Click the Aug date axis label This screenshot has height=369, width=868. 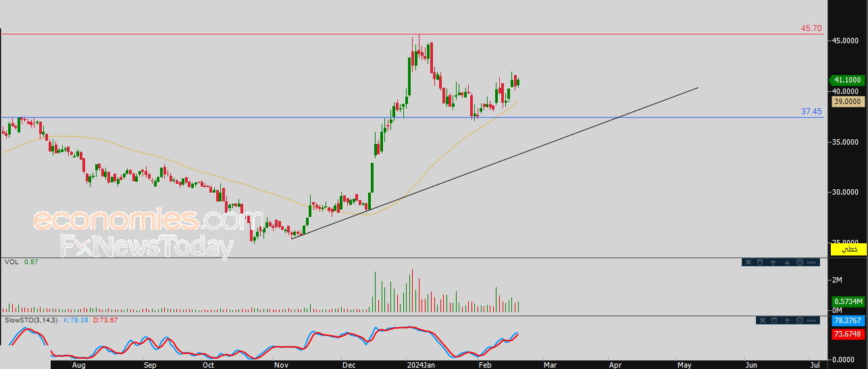(79, 365)
